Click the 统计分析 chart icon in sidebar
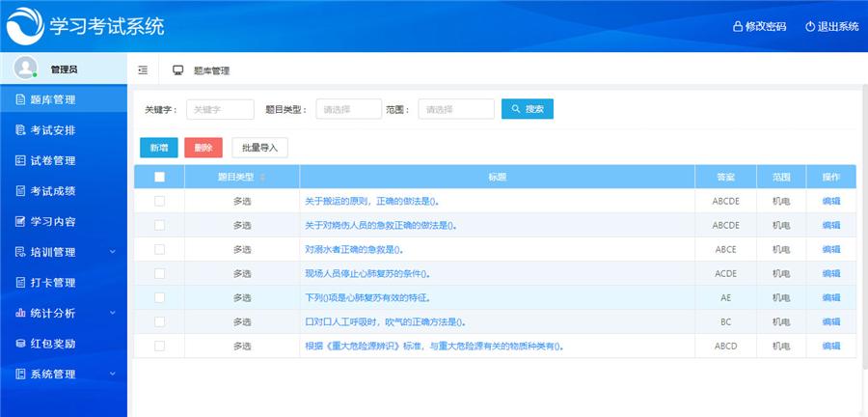Viewport: 868px width, 417px height. (20, 313)
